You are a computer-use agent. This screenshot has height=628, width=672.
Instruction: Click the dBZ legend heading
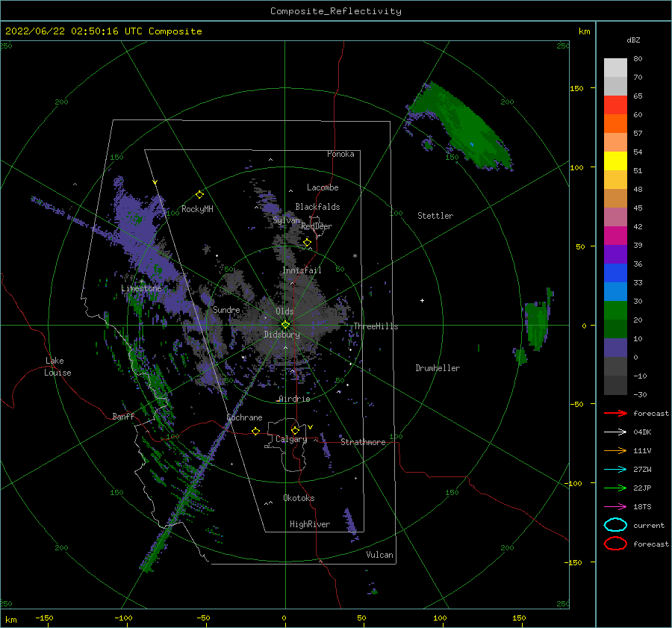point(633,40)
